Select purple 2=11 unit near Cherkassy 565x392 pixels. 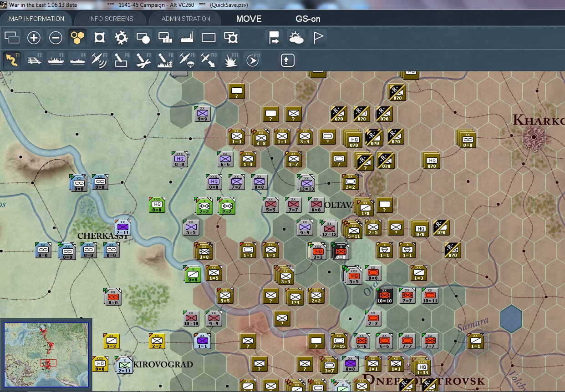(x=123, y=227)
